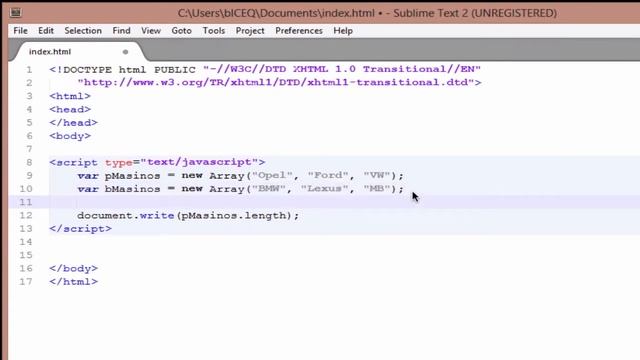Open the View menu
The image size is (640, 360).
pyautogui.click(x=151, y=31)
